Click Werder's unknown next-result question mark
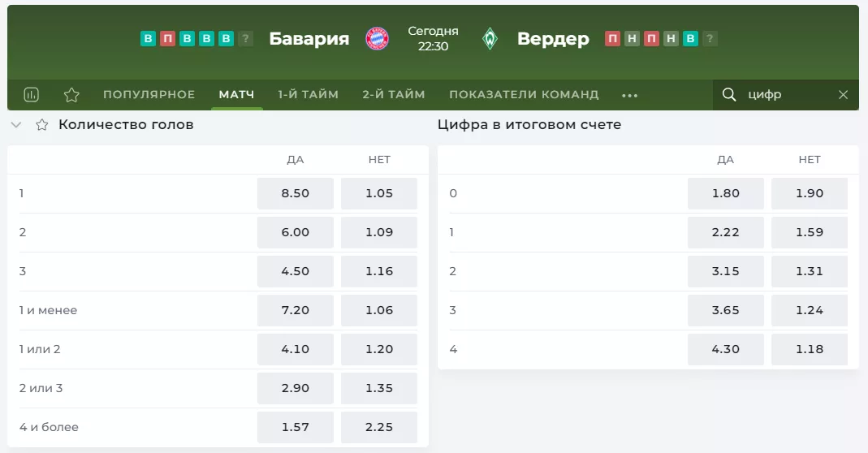 [x=710, y=39]
